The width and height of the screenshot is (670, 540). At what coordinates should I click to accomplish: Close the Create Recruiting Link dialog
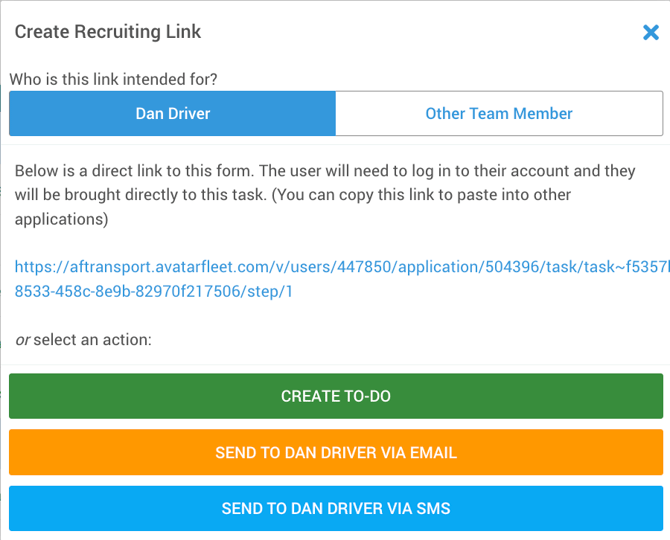[650, 33]
